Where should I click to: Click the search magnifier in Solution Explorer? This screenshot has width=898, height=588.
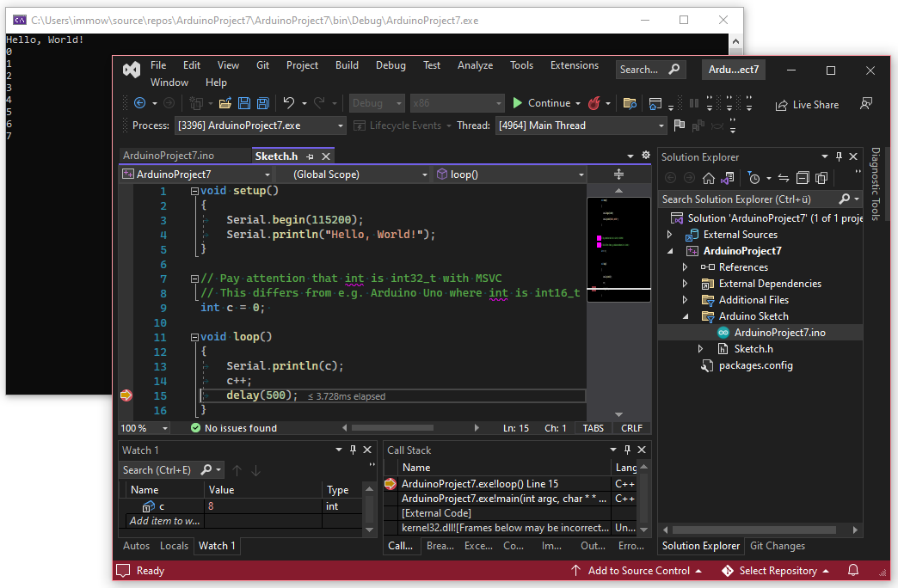[844, 199]
